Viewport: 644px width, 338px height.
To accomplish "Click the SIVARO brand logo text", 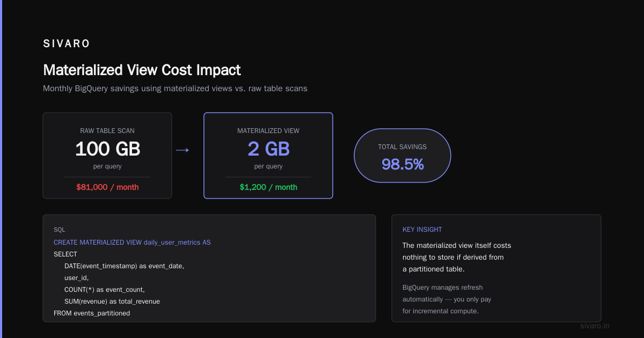I will point(67,43).
